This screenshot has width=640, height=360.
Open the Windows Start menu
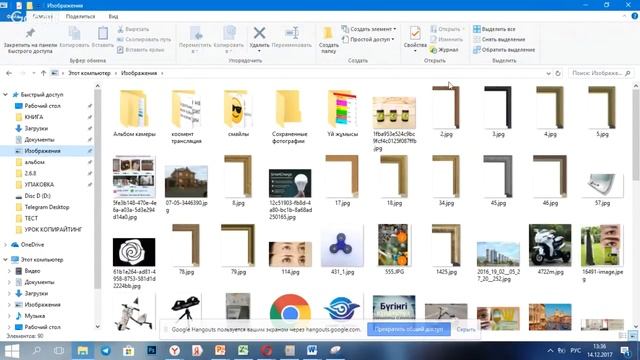pos(11,351)
